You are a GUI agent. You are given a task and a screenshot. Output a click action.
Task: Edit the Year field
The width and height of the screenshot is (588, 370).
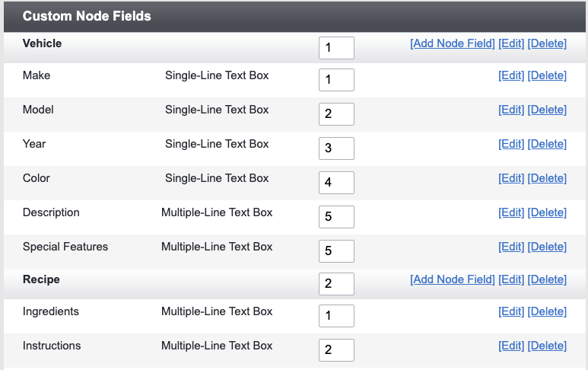(511, 144)
